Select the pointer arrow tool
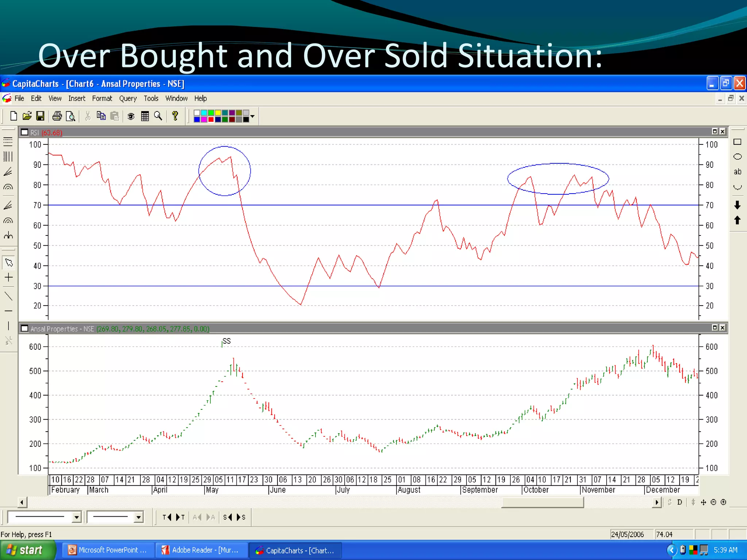Viewport: 747px width, 560px height. [x=9, y=262]
